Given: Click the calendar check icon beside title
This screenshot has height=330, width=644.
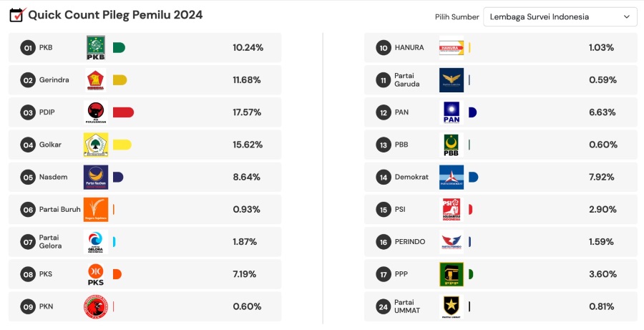Looking at the screenshot, I should tap(16, 14).
